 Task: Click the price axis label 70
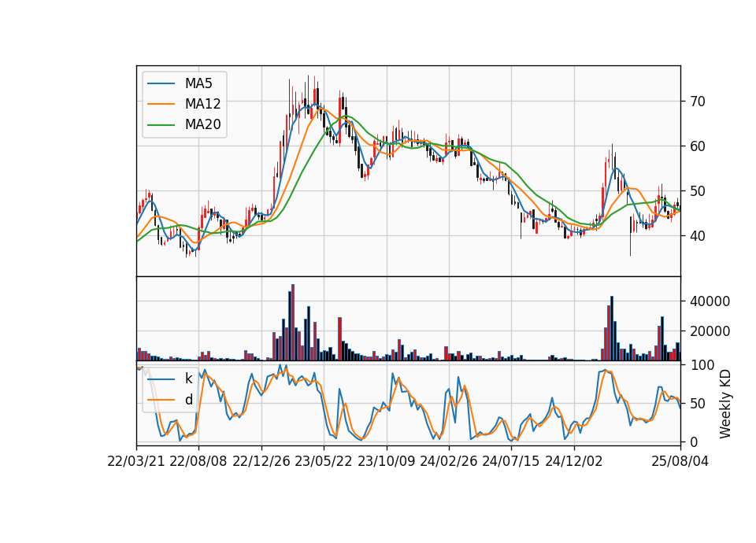pyautogui.click(x=698, y=102)
